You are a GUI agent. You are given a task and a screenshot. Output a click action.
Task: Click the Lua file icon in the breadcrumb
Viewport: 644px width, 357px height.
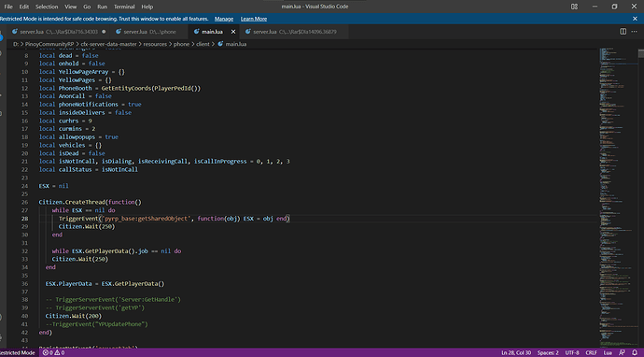coord(220,44)
